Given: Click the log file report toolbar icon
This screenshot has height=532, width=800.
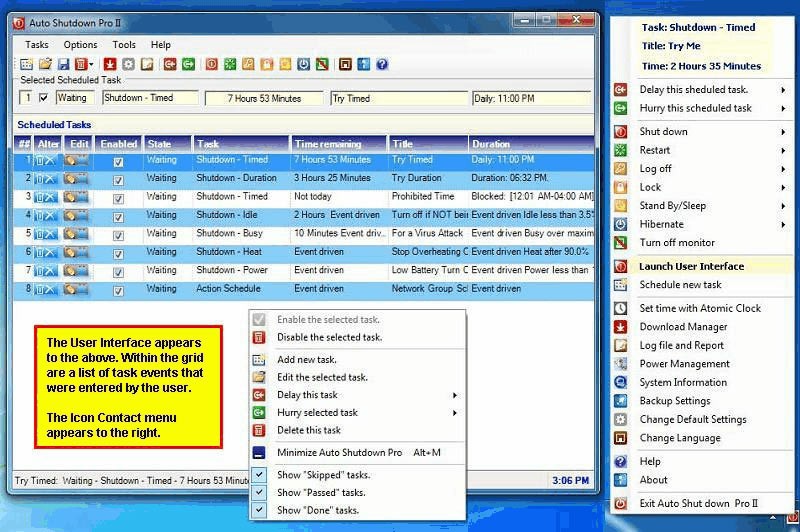Looking at the screenshot, I should tap(147, 64).
